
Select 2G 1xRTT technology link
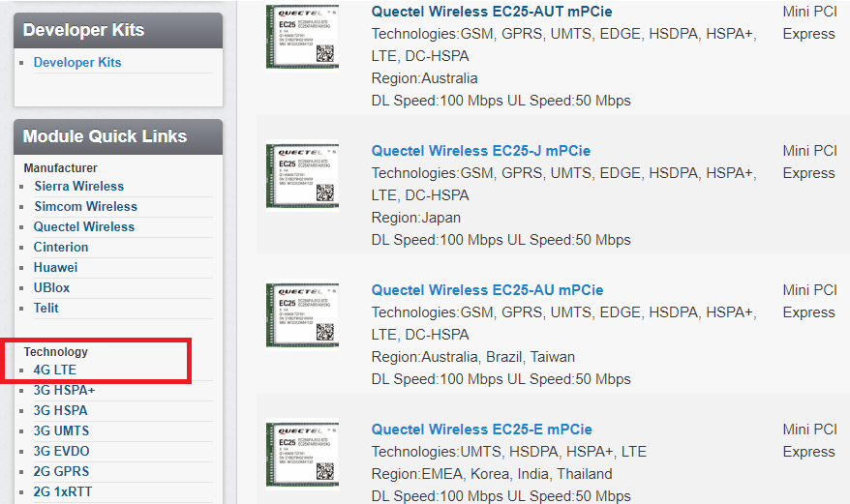pyautogui.click(x=63, y=491)
